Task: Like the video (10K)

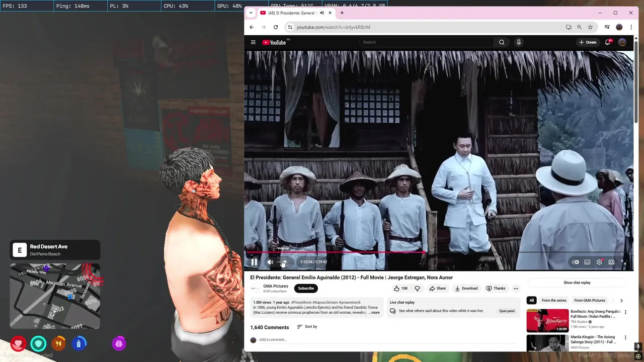Action: (x=401, y=289)
